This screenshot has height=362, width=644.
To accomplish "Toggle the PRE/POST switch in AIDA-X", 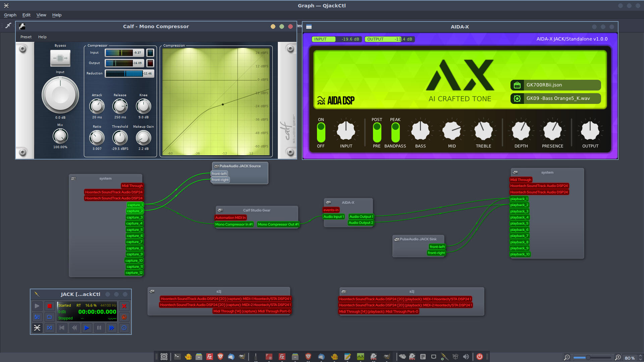I will point(377,132).
